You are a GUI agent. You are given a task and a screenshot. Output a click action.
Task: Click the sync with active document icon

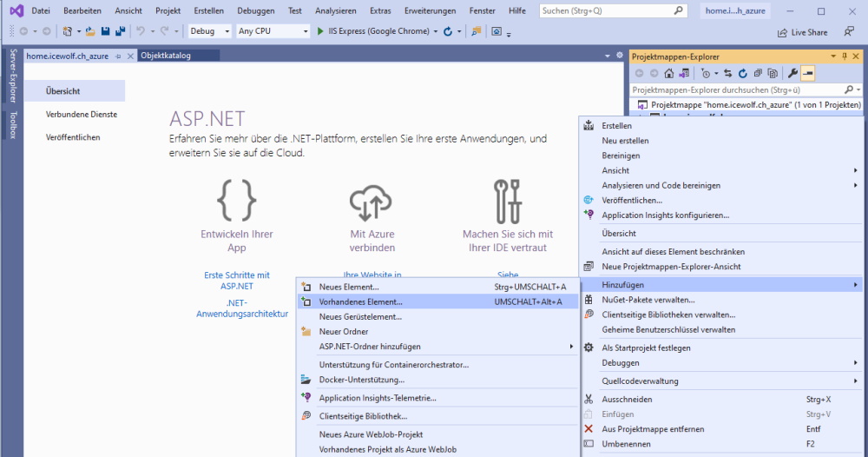click(728, 73)
